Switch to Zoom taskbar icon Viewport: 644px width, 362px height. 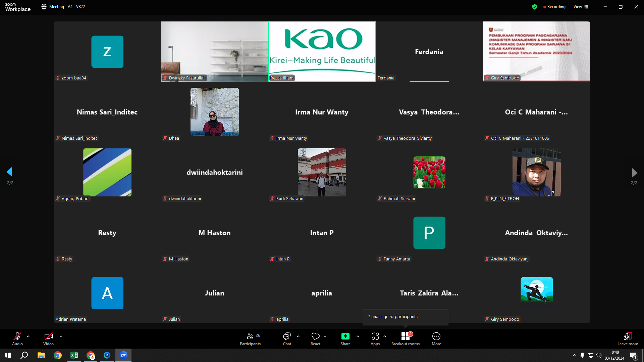point(123,355)
